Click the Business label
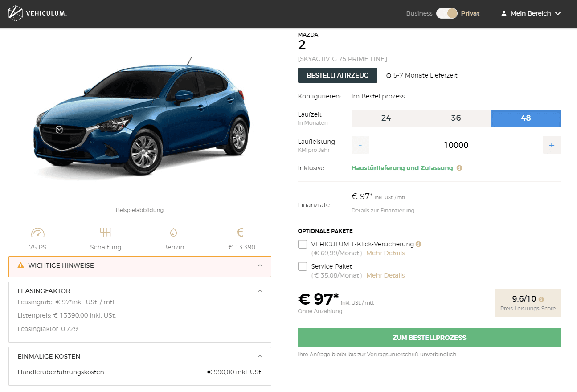The image size is (577, 392). pos(419,13)
